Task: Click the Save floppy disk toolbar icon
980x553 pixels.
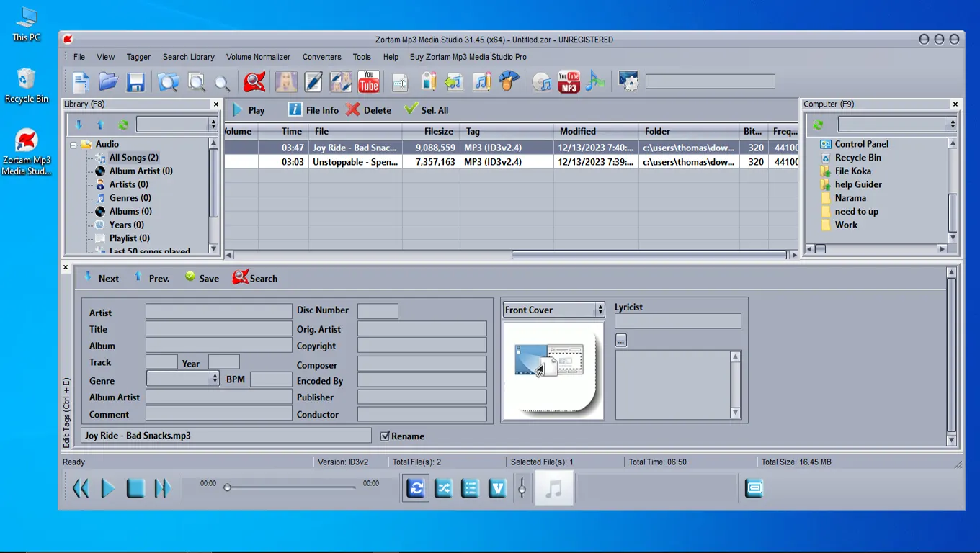Action: [135, 82]
